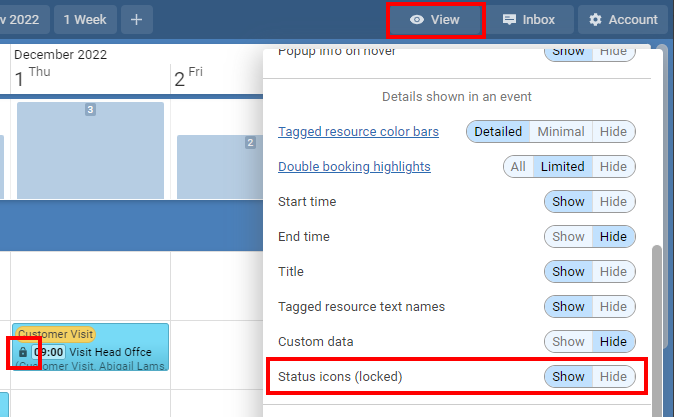Open the View menu with eye icon
This screenshot has height=417, width=674.
[435, 20]
